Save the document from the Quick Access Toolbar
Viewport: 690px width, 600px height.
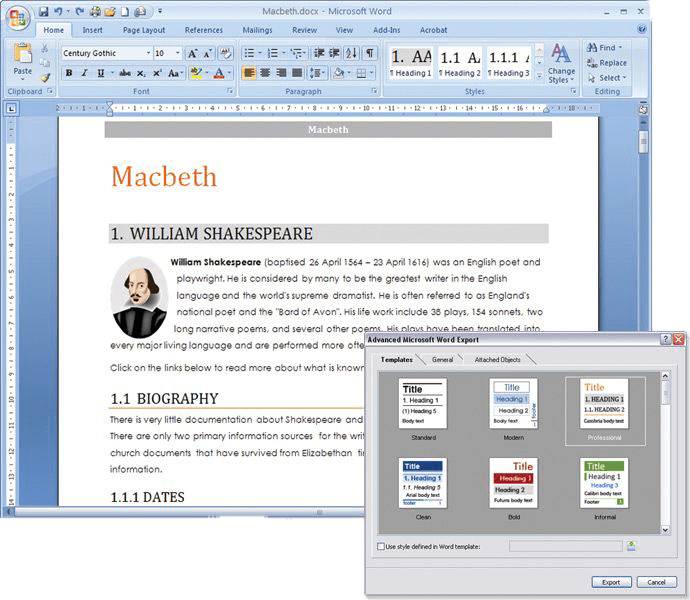click(43, 11)
